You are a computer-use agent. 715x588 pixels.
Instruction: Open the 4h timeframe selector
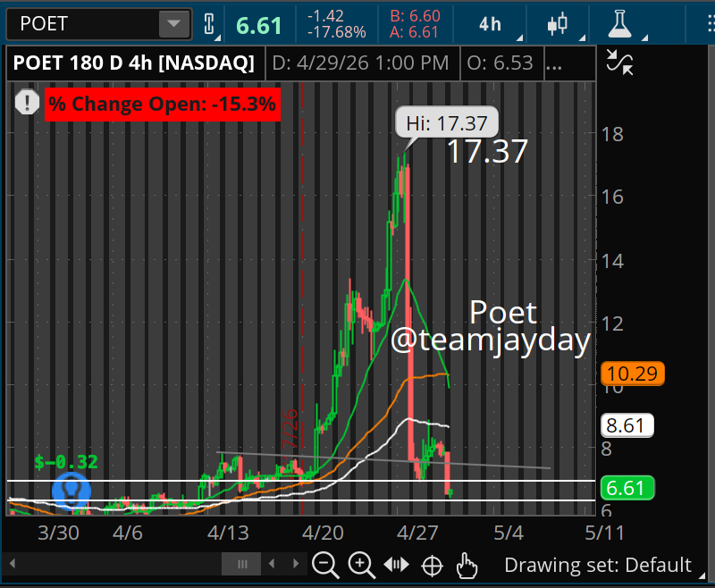coord(490,24)
